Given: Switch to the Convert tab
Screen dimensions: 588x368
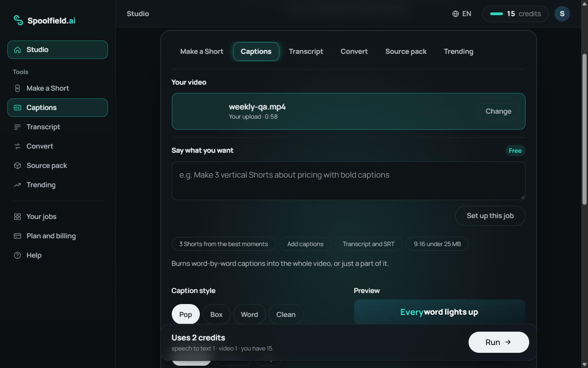Looking at the screenshot, I should click(354, 52).
